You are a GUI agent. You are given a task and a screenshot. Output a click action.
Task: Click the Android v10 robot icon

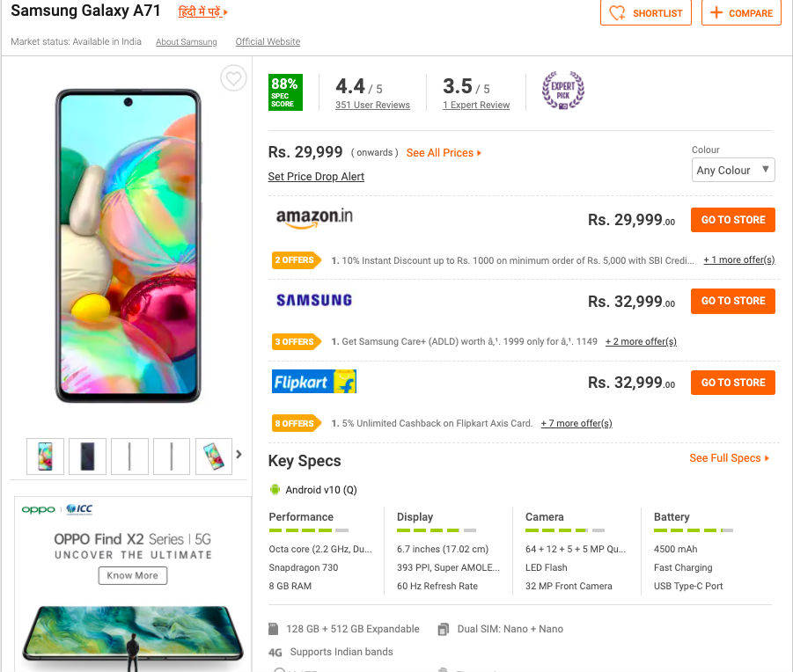pos(275,490)
